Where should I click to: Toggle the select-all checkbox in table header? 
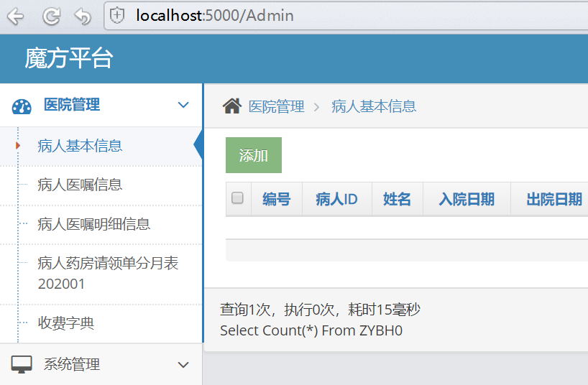coord(237,198)
